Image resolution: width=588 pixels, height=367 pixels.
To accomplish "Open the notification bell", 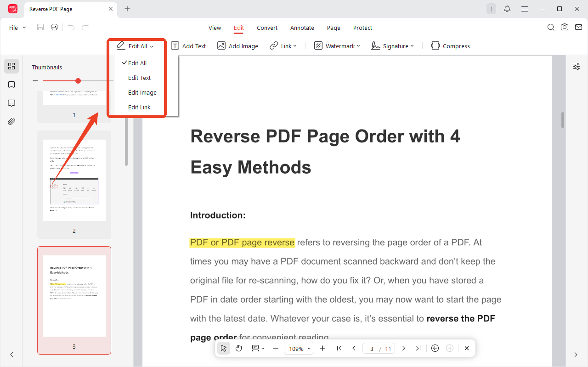I will pyautogui.click(x=507, y=9).
